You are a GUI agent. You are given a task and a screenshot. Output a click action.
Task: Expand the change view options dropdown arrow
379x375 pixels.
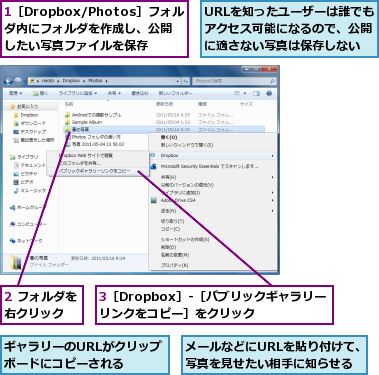tap(245, 93)
